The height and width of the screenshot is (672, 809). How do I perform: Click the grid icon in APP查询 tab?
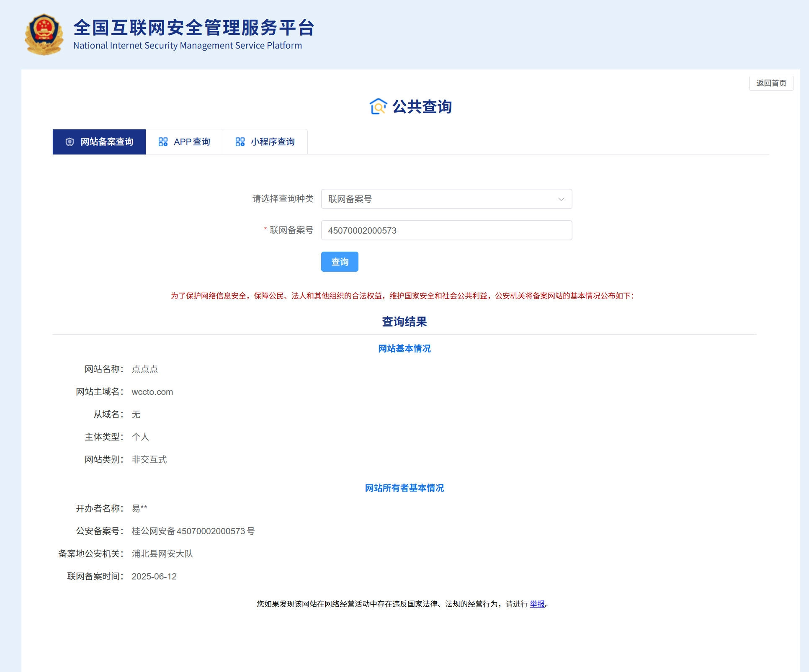pyautogui.click(x=163, y=142)
